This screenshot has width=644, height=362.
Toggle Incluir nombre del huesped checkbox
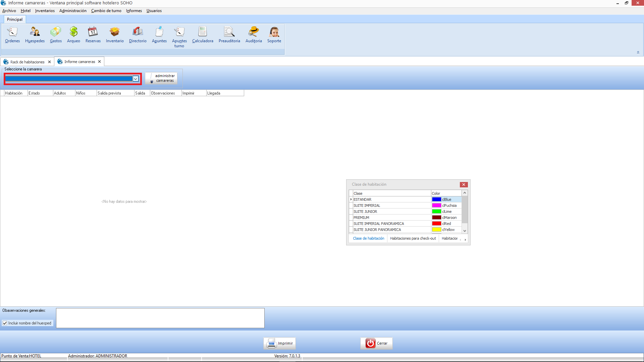(5, 323)
